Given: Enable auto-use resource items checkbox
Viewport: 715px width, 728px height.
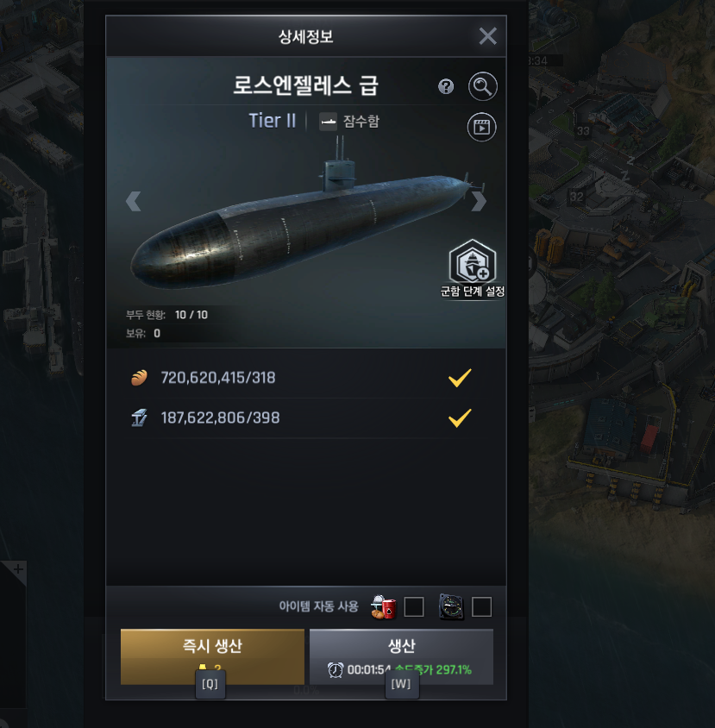Looking at the screenshot, I should pyautogui.click(x=414, y=607).
